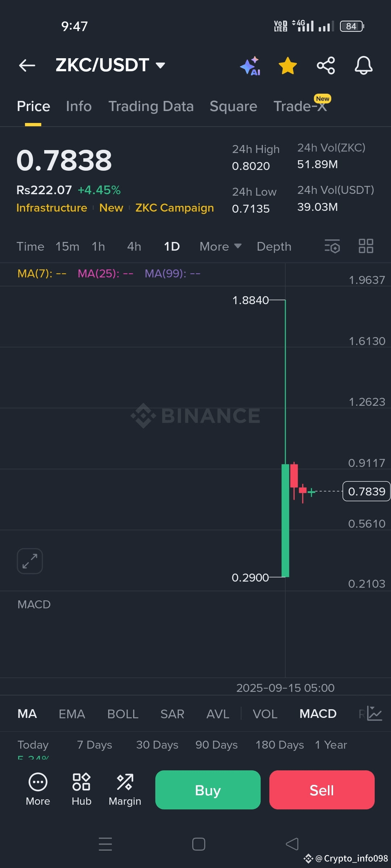The width and height of the screenshot is (391, 868).
Task: Expand chart to fullscreen
Action: click(30, 561)
